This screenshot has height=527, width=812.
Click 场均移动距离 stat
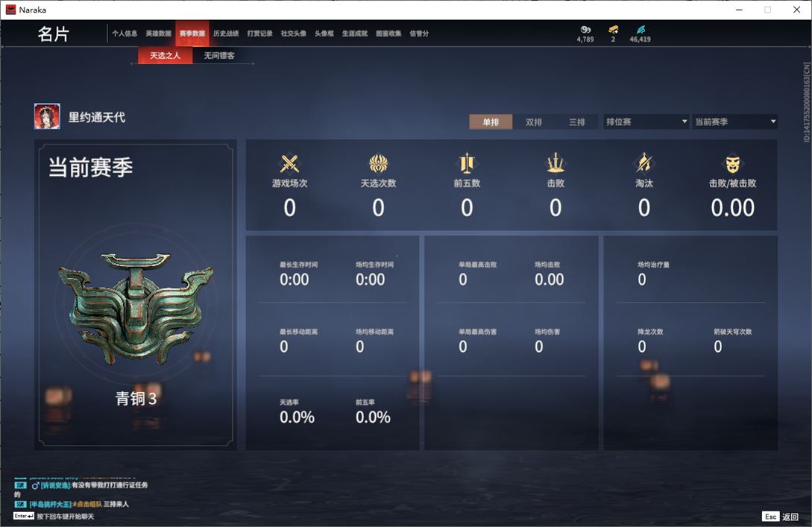click(374, 341)
